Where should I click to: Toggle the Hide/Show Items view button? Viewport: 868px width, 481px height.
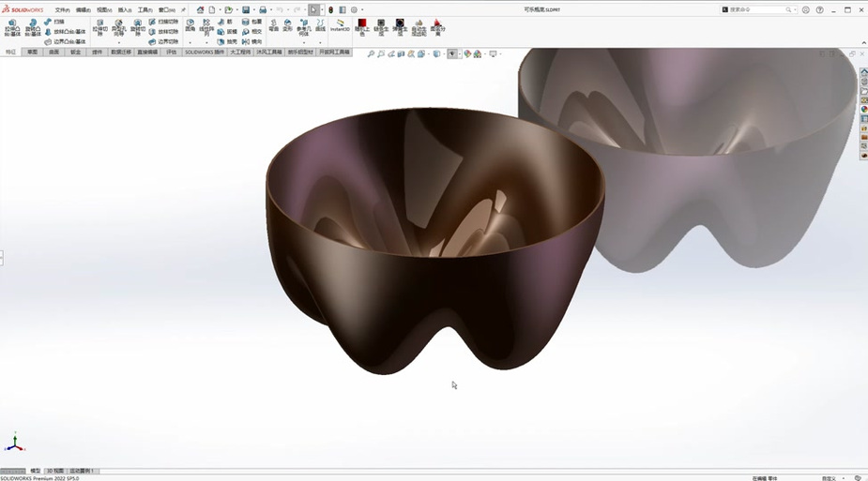452,53
